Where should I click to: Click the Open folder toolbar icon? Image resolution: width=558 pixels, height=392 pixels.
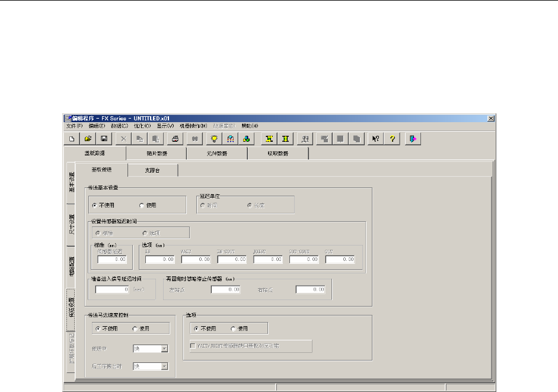[x=88, y=139]
